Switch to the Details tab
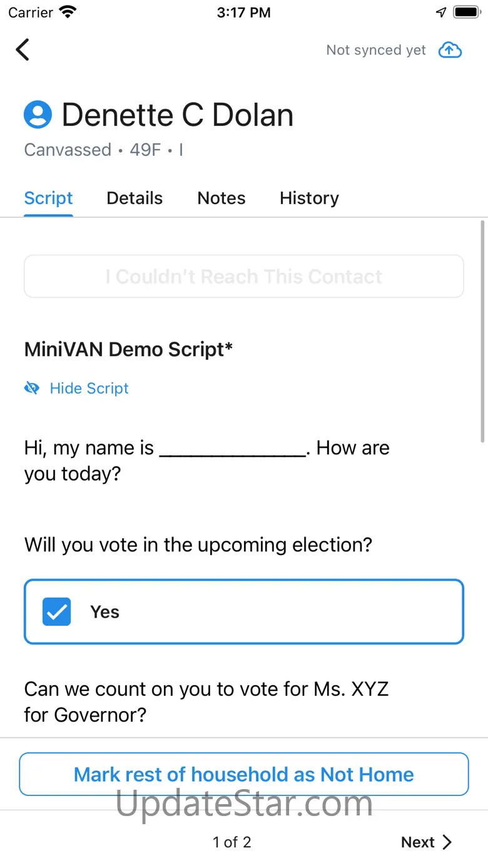This screenshot has width=488, height=868. tap(135, 198)
